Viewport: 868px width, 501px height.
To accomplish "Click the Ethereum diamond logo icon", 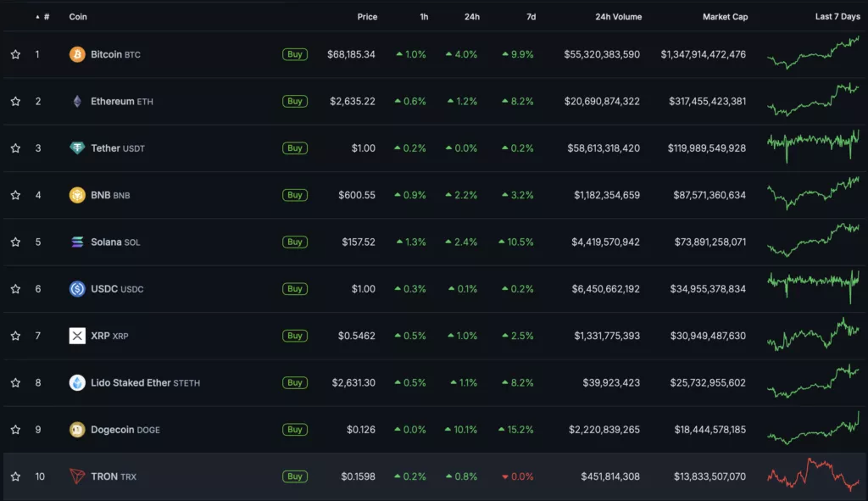I will [x=77, y=102].
